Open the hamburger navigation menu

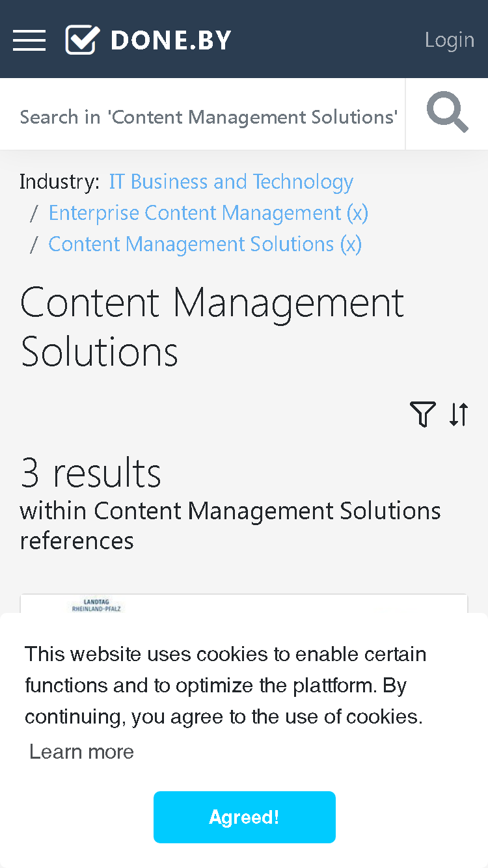pyautogui.click(x=29, y=40)
